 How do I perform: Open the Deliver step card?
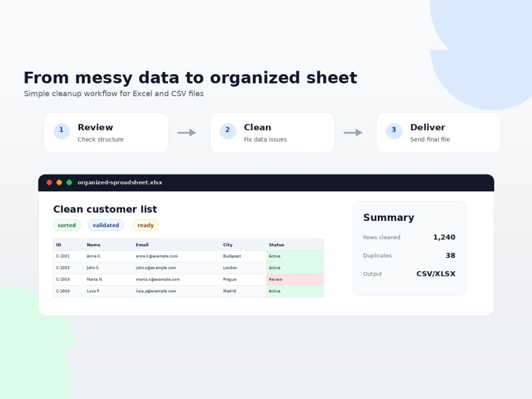point(439,132)
